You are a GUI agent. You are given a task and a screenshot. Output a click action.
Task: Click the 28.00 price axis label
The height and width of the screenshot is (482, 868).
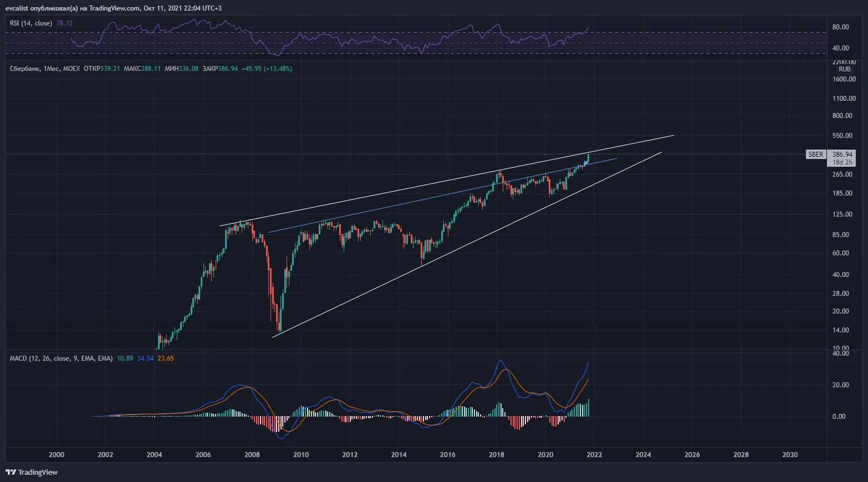point(841,294)
